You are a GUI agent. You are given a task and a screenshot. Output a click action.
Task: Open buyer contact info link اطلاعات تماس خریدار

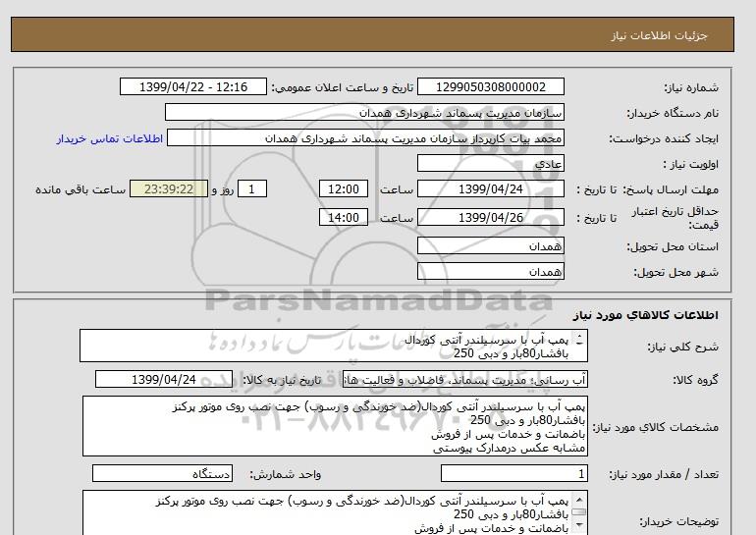[x=109, y=138]
